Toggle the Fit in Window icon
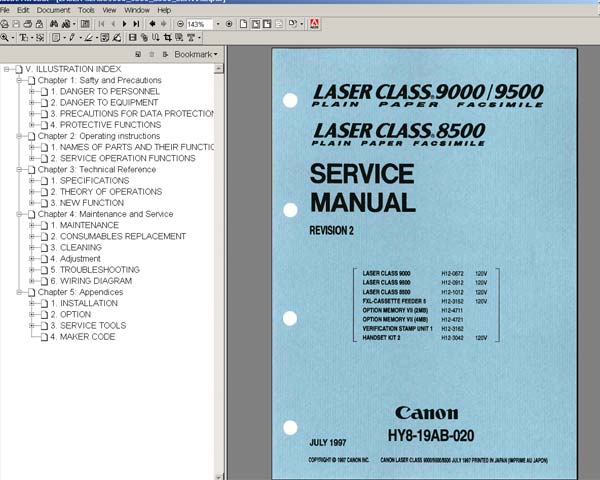The image size is (600, 480). 256,24
